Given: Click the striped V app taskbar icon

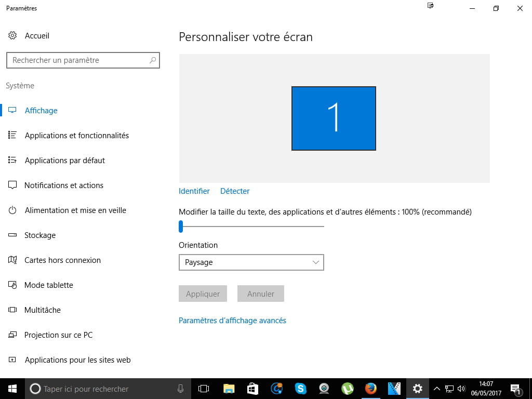Looking at the screenshot, I should click(x=394, y=389).
